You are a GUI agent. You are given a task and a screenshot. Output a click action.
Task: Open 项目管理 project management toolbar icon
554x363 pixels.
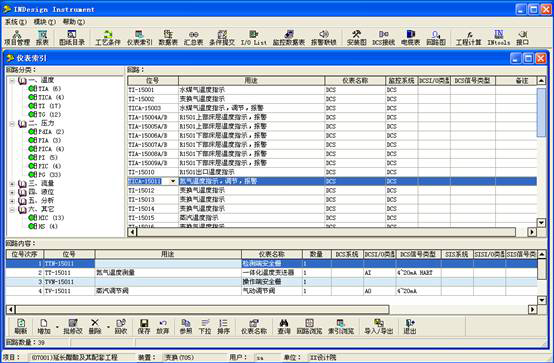tap(17, 38)
